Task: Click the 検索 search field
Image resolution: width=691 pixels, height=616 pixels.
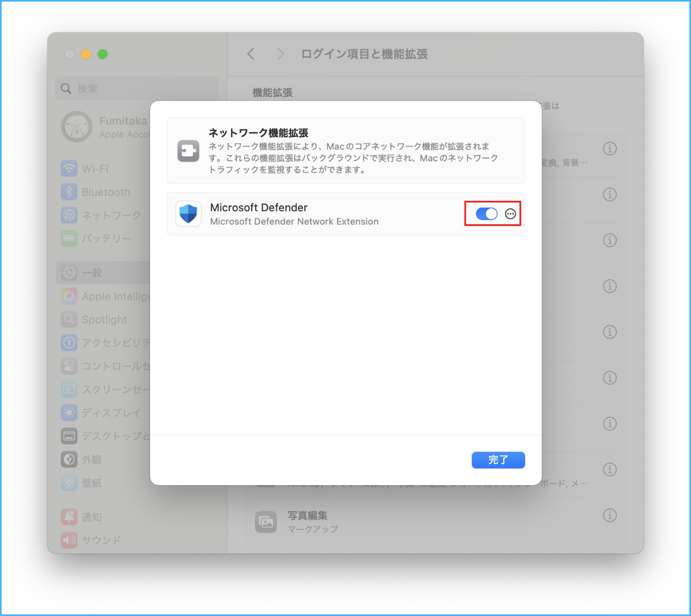Action: 137,89
